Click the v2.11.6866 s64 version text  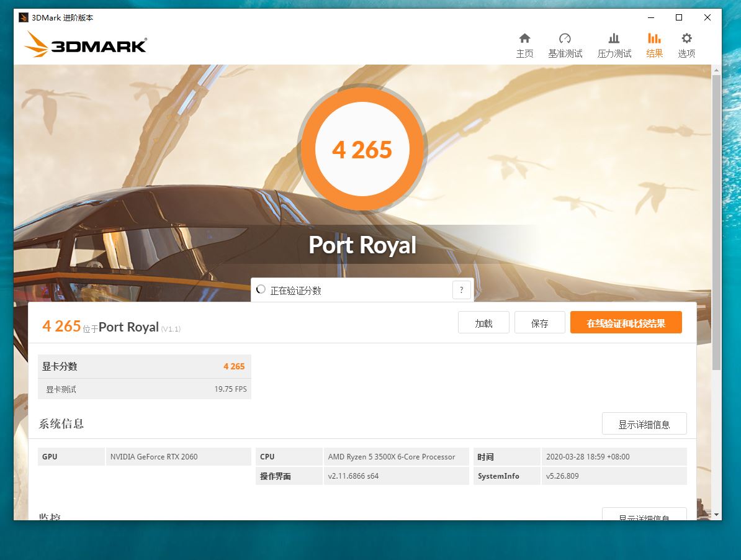(353, 476)
